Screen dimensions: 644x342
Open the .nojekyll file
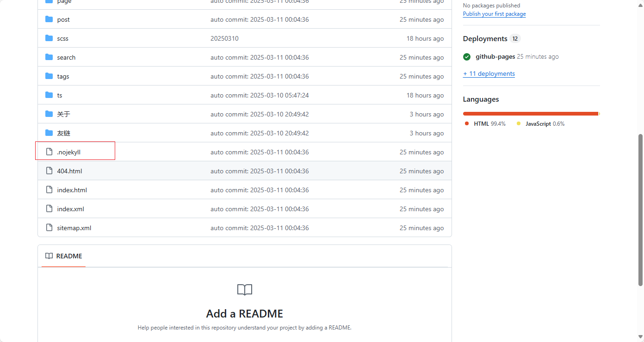point(69,152)
